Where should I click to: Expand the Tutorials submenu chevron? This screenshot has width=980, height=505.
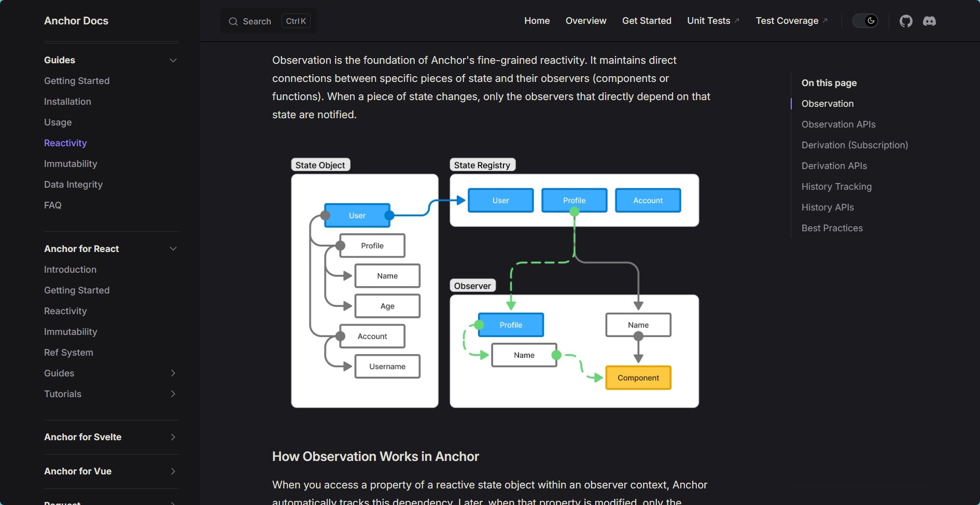click(x=173, y=394)
